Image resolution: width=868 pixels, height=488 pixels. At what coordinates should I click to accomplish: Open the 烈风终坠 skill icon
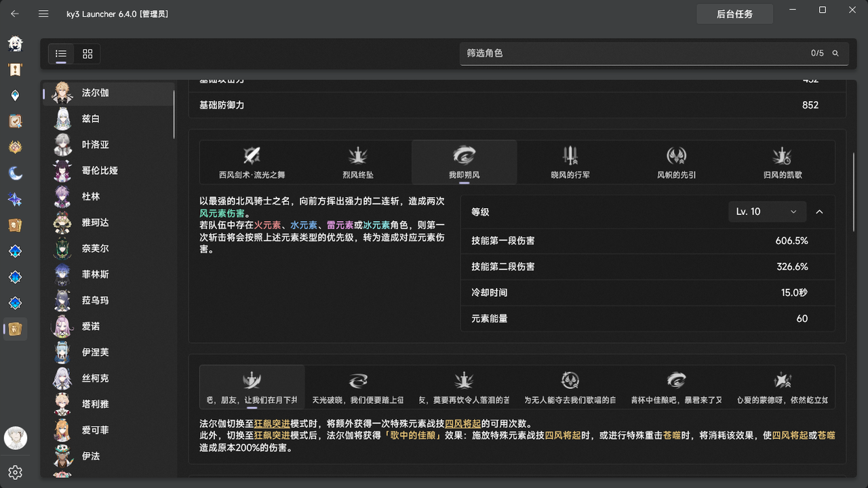357,162
